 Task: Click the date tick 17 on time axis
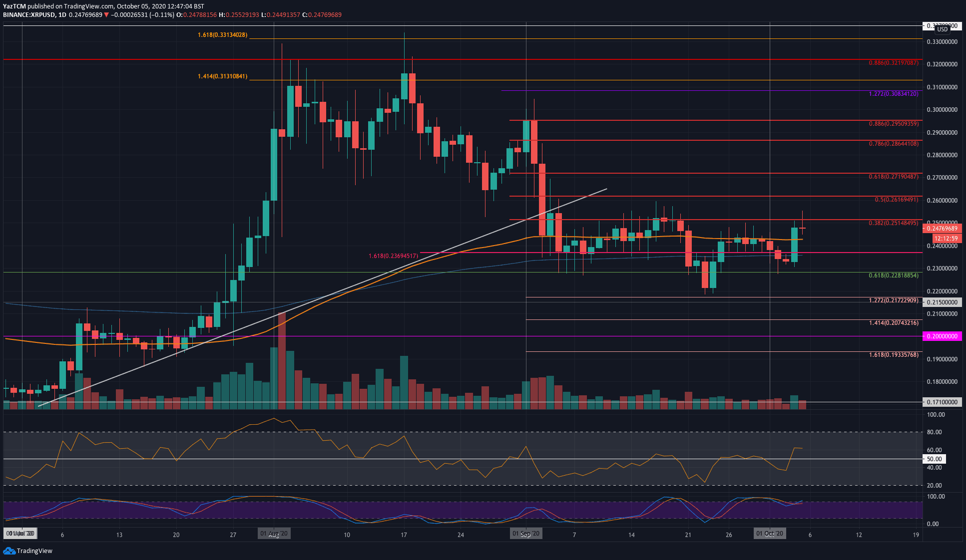(x=404, y=535)
